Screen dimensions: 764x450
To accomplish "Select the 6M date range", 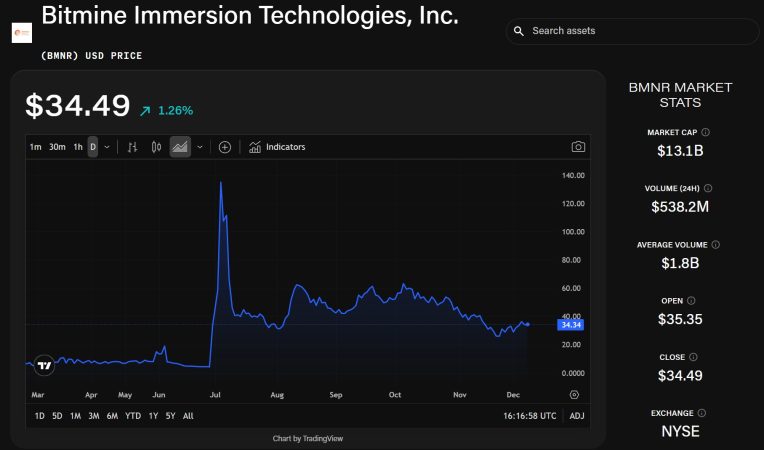I will [x=113, y=416].
